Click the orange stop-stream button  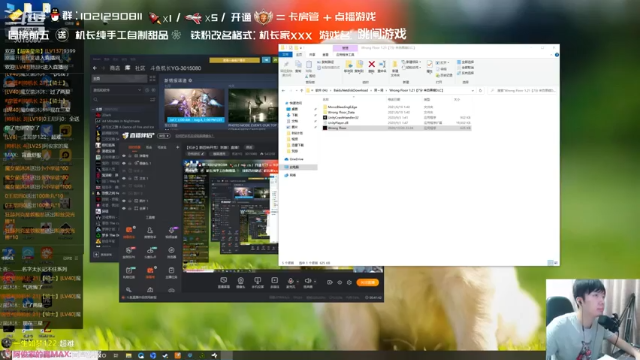(x=367, y=282)
